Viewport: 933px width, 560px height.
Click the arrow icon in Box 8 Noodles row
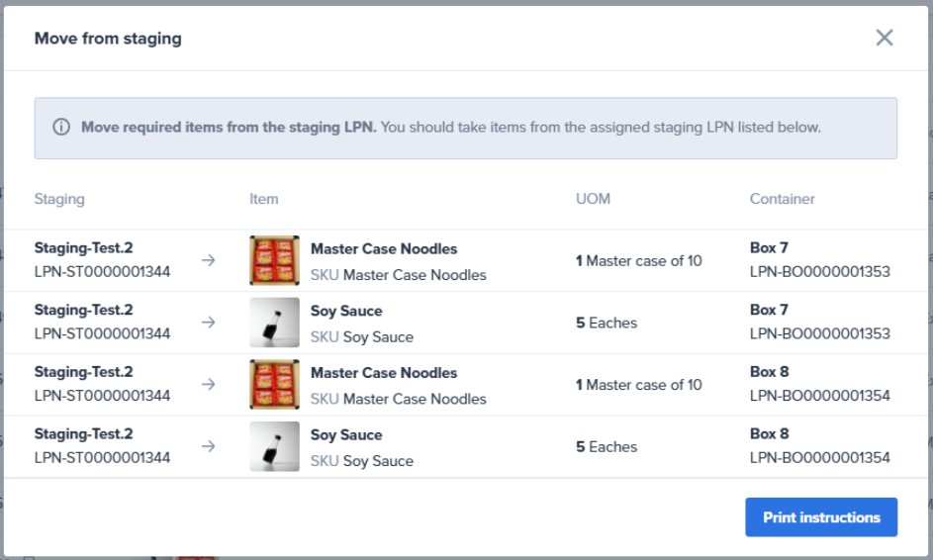point(209,385)
